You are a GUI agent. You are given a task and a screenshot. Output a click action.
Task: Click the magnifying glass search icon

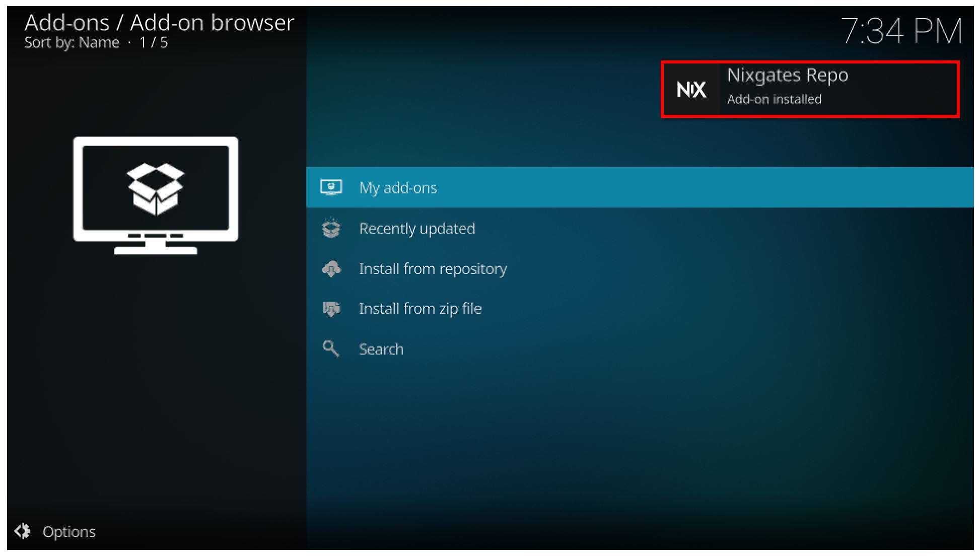(x=331, y=349)
